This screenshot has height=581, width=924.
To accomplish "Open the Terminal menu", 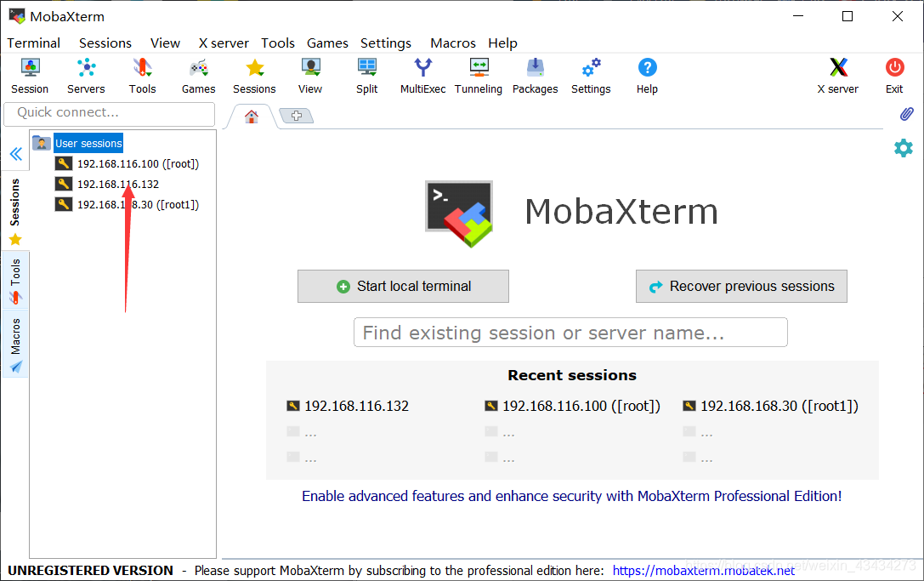I will pyautogui.click(x=34, y=43).
